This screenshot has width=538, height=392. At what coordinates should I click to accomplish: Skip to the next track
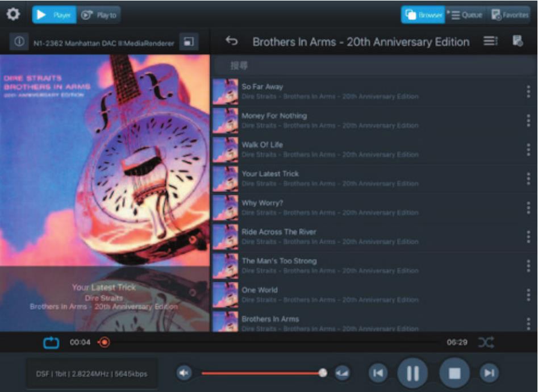click(489, 373)
